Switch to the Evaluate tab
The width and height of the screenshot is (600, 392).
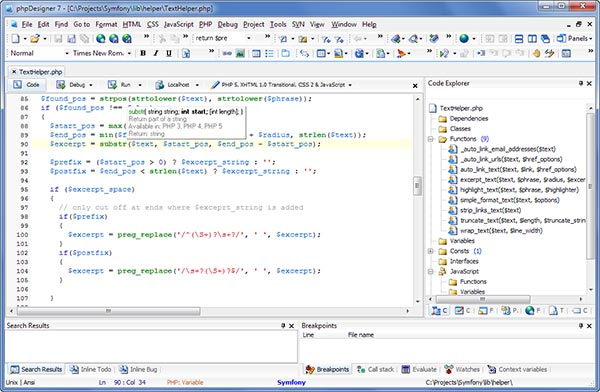419,369
